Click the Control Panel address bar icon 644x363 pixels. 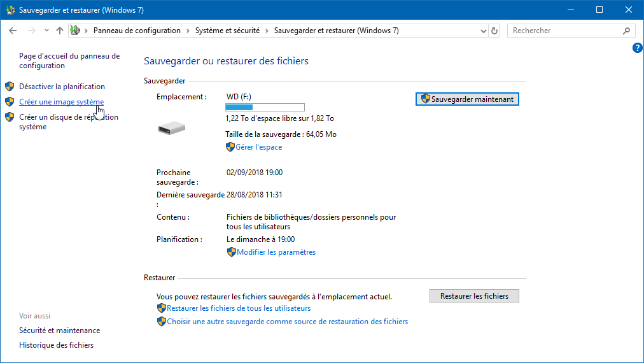(x=75, y=31)
